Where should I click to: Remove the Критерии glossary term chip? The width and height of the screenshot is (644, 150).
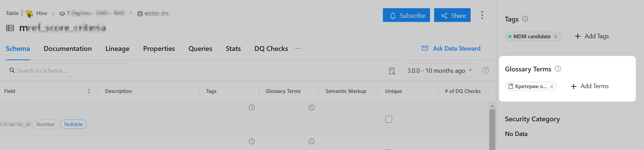point(552,86)
